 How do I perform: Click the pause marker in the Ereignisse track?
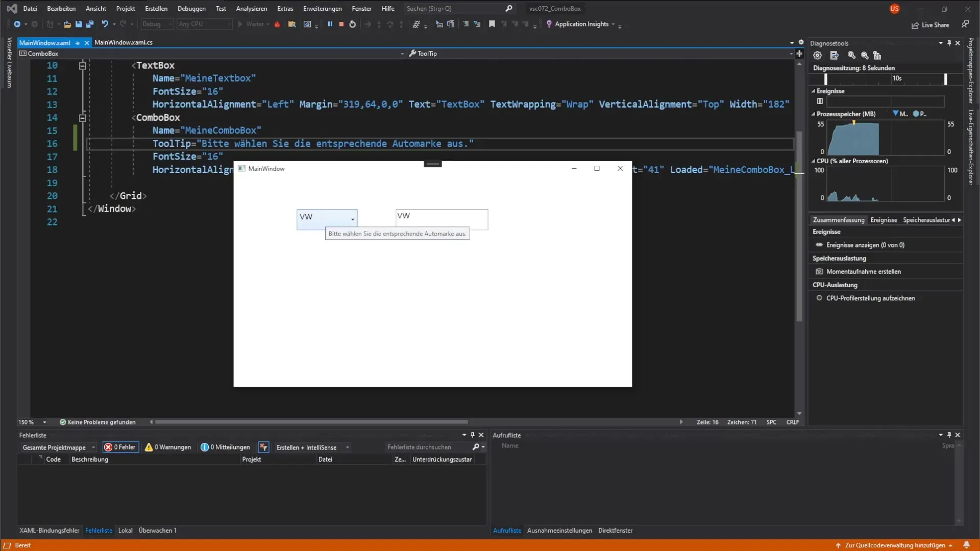(x=820, y=101)
